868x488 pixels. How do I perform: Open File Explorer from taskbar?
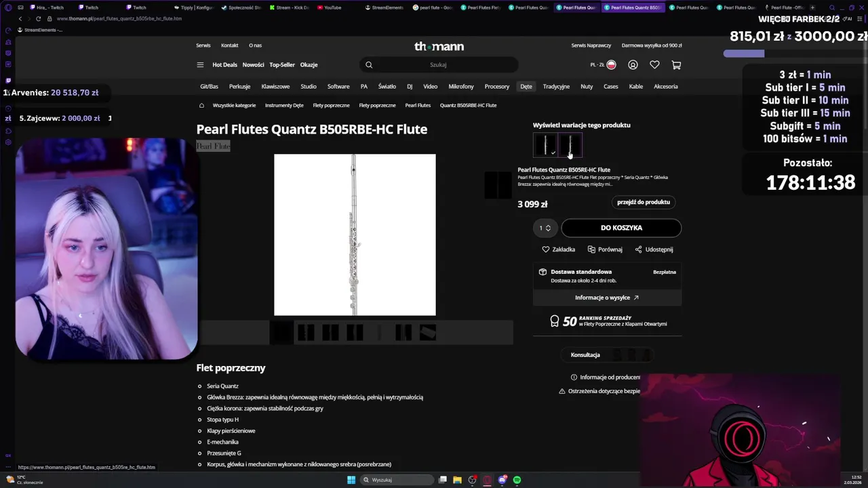coord(458,480)
